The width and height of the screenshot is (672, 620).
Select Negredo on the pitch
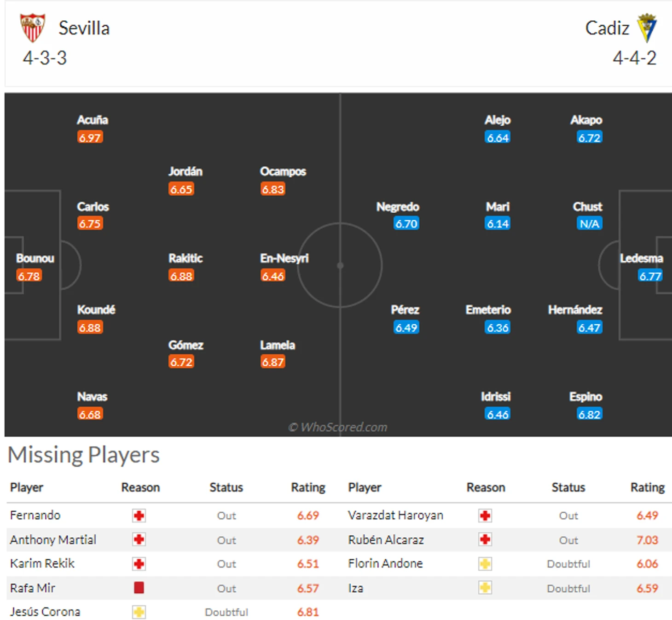click(398, 207)
